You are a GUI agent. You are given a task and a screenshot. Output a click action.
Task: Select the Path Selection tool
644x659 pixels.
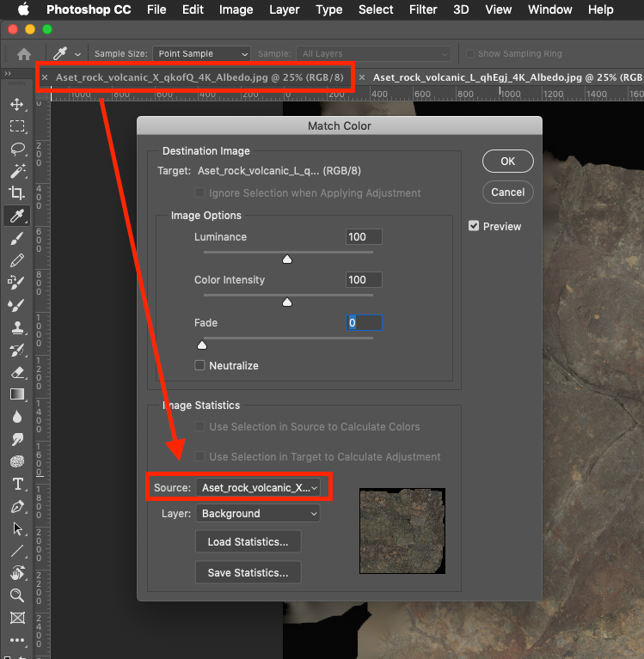(17, 528)
